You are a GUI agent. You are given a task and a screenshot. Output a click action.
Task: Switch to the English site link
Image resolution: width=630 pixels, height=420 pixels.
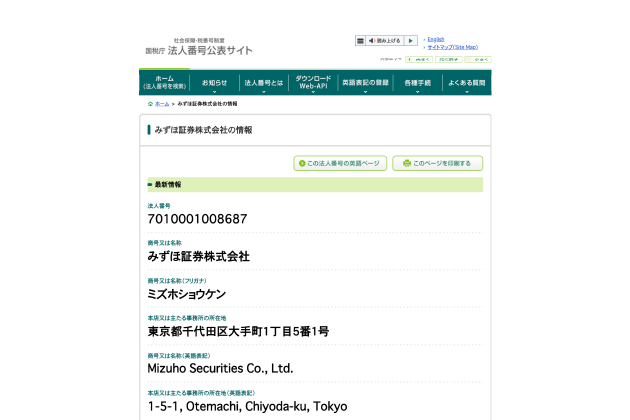pyautogui.click(x=436, y=39)
